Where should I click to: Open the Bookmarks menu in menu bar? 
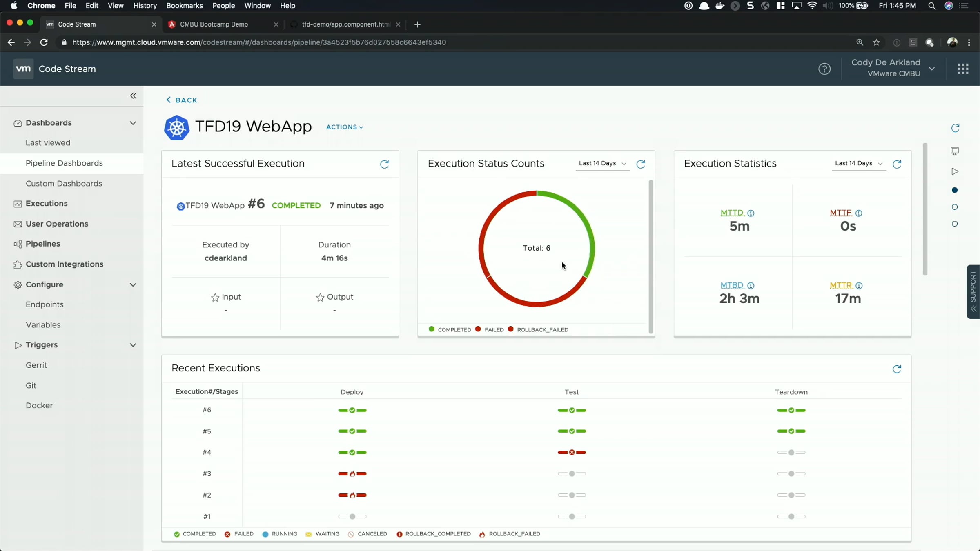[184, 6]
